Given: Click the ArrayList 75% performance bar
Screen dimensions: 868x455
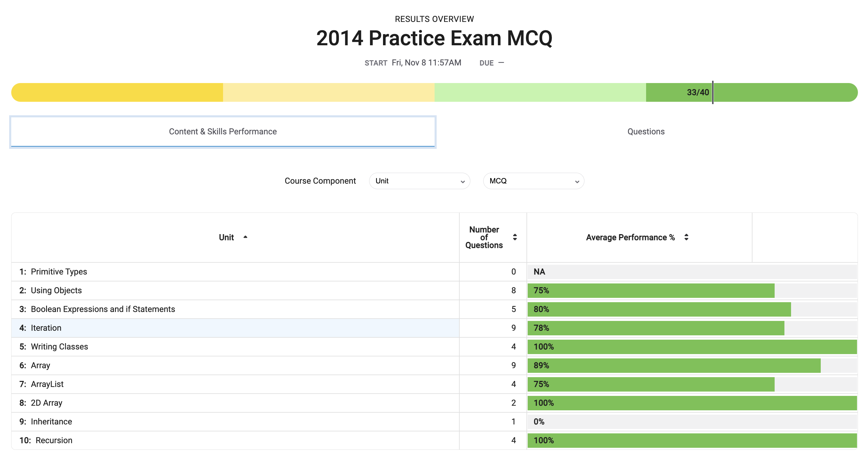Looking at the screenshot, I should pyautogui.click(x=651, y=384).
